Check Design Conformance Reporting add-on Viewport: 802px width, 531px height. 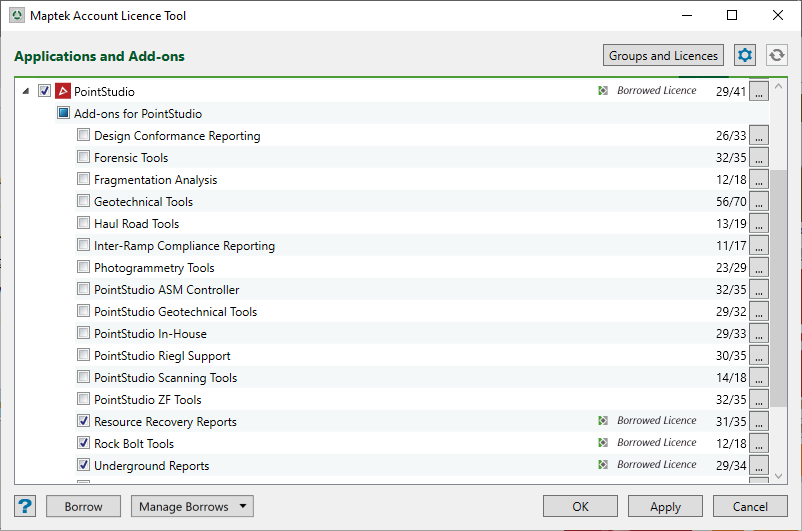(x=83, y=135)
